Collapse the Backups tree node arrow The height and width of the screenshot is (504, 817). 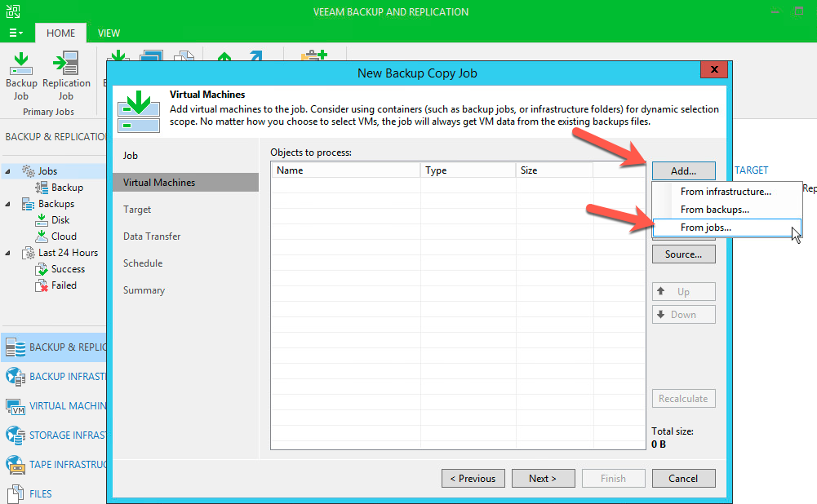pyautogui.click(x=8, y=204)
